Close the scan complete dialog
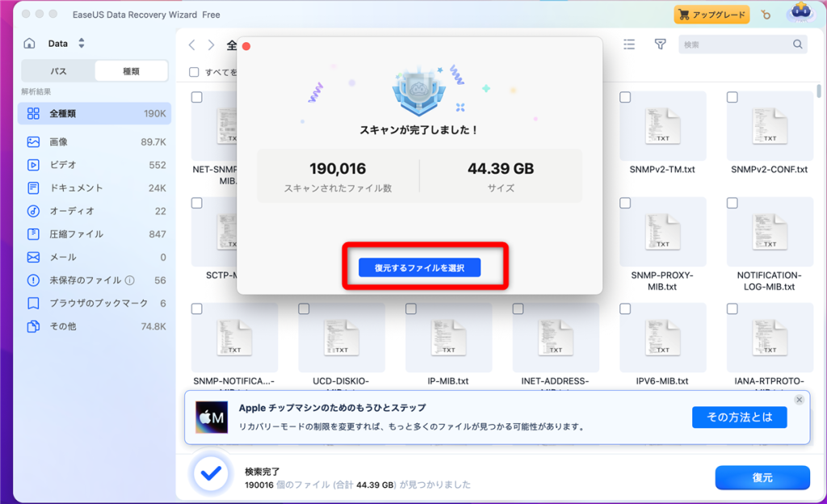The height and width of the screenshot is (504, 827). pos(246,46)
